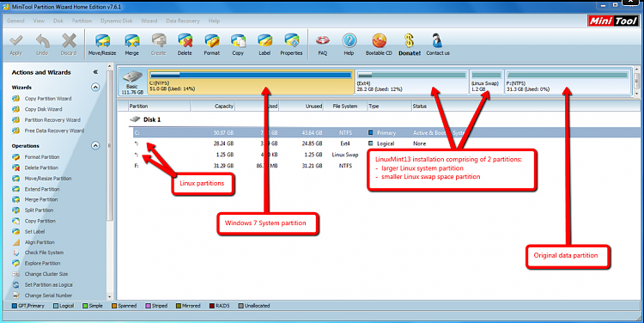Open the Dynamic Disk menu
The image size is (644, 323).
117,21
